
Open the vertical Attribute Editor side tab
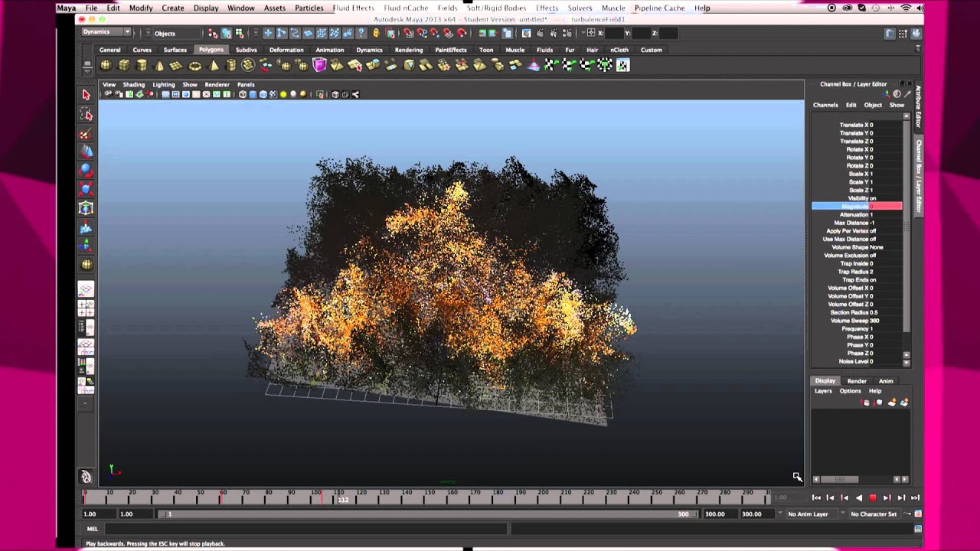pos(918,106)
